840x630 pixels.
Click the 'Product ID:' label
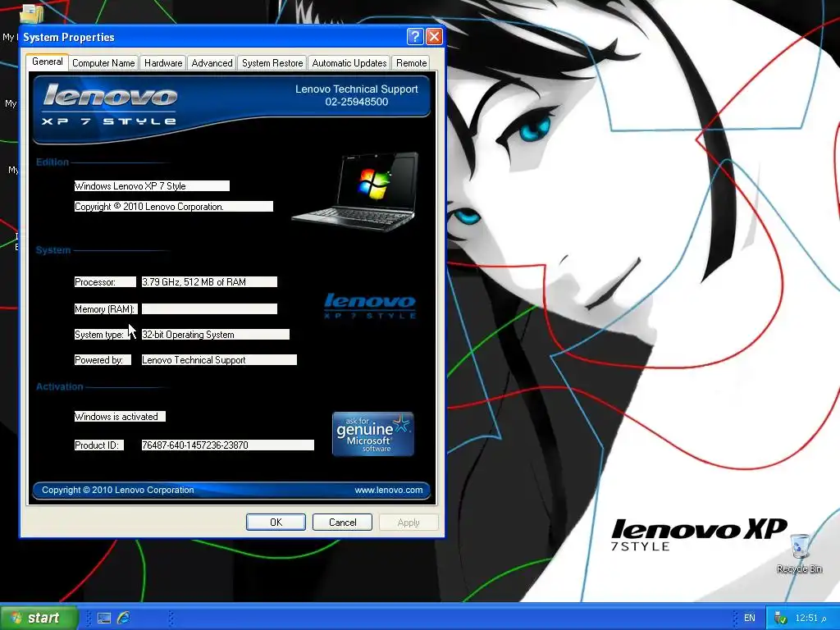(x=99, y=445)
